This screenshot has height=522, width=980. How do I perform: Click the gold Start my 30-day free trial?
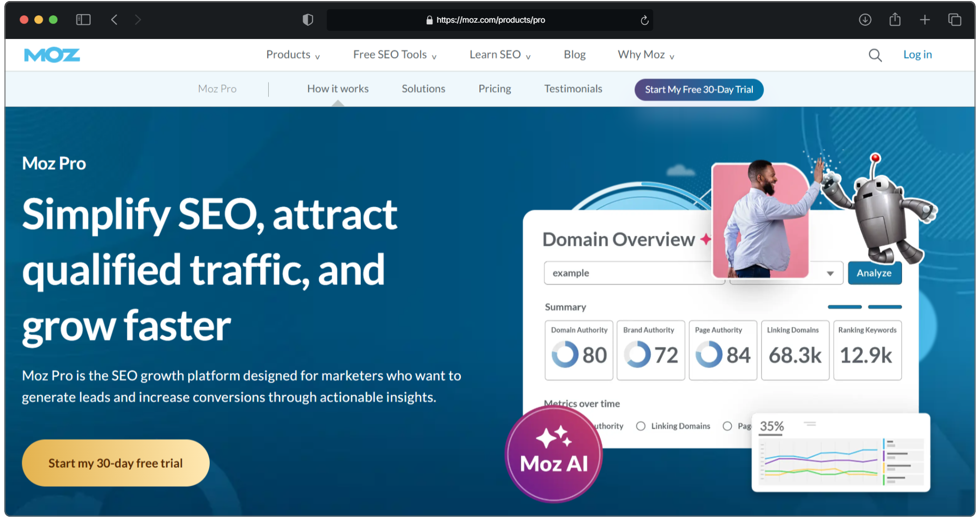(115, 463)
